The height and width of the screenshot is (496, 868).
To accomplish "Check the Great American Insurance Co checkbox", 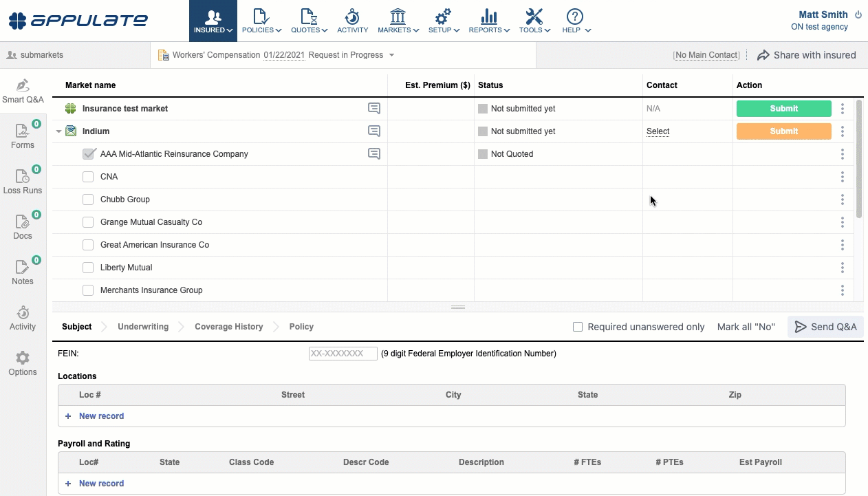I will point(88,245).
